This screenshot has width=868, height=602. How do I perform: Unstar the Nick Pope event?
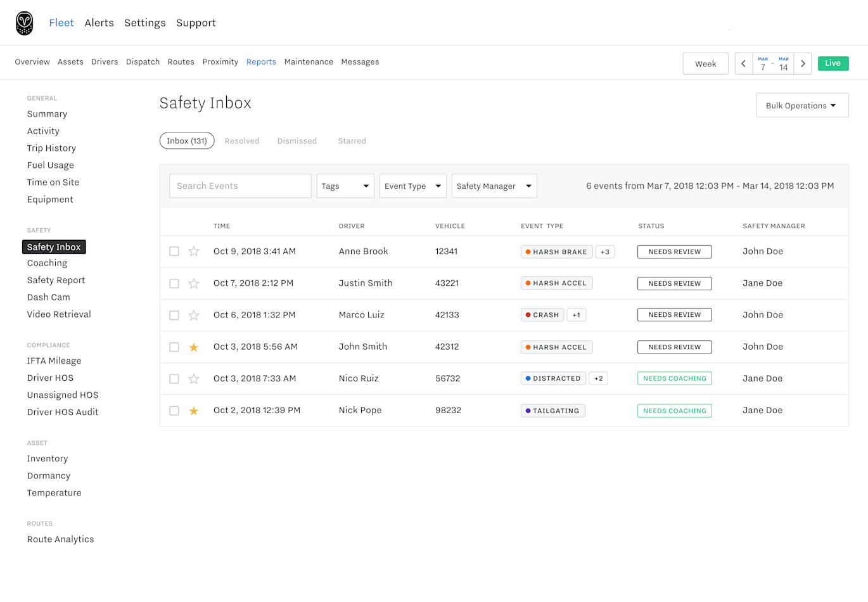[194, 411]
